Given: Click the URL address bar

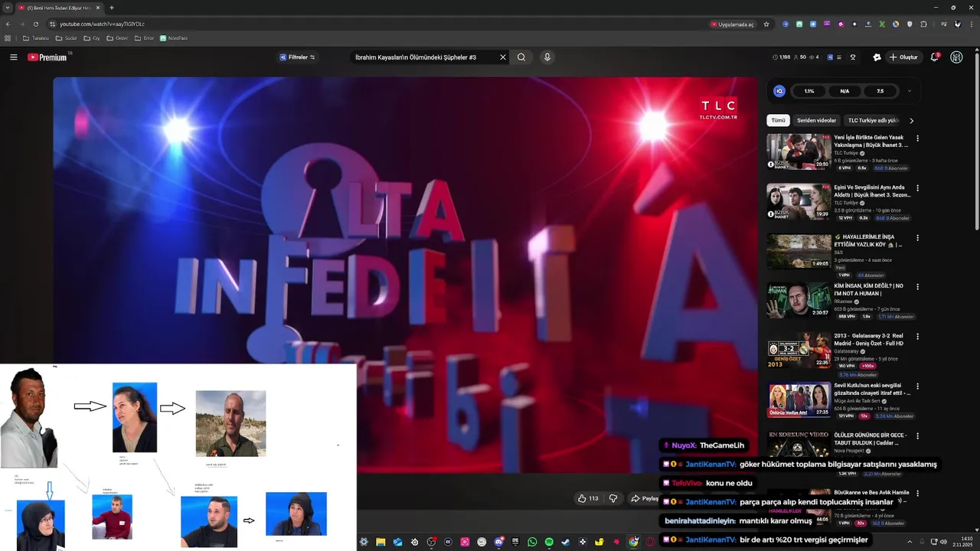Looking at the screenshot, I should [x=375, y=24].
